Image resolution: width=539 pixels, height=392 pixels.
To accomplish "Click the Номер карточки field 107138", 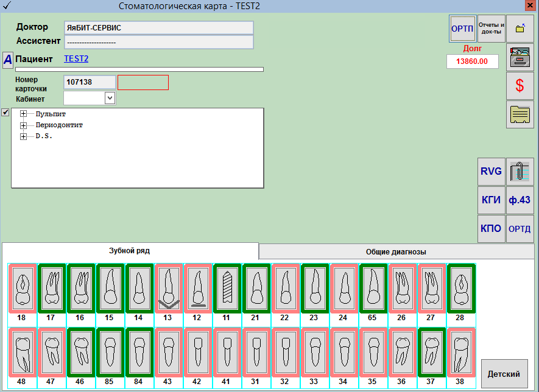I will (89, 82).
